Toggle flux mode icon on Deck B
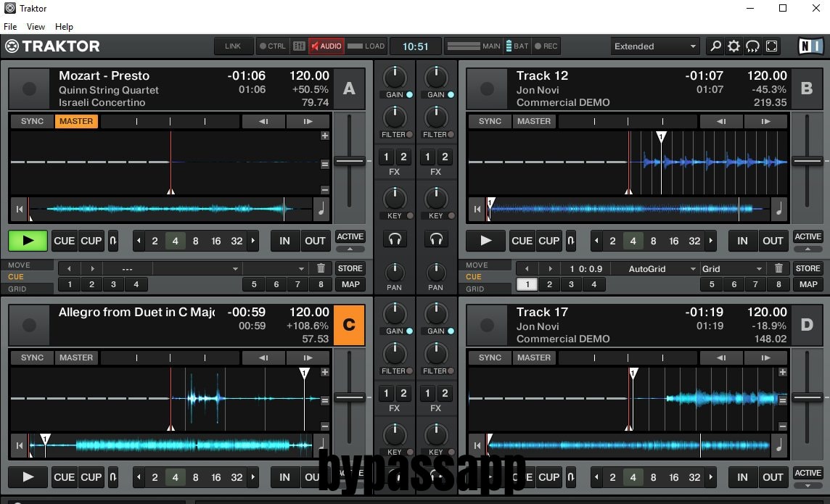The image size is (830, 504). pos(570,241)
